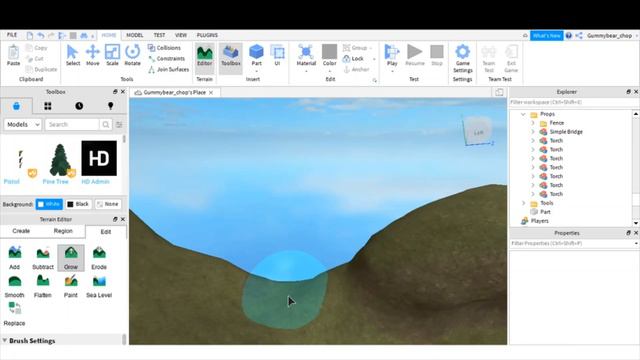Select the Flatten terrain tool
Screen dimensions: 640x360
[43, 286]
